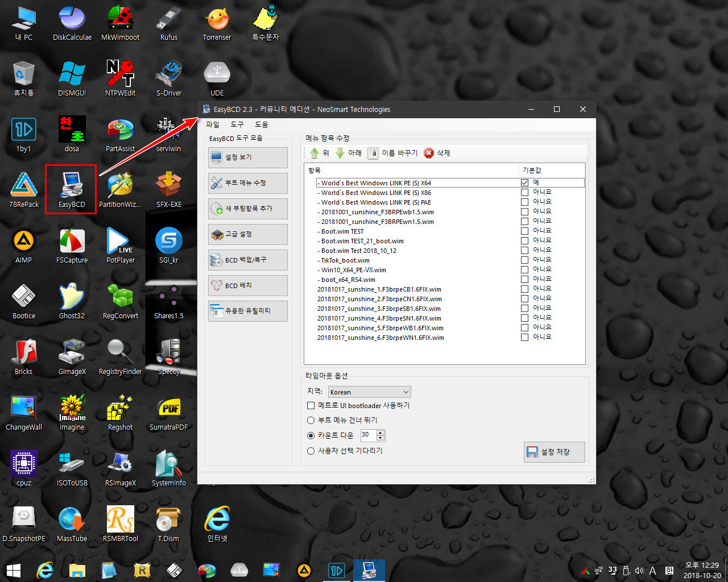Open the 도구 menu in EasyBCD
This screenshot has width=728, height=582.
pyautogui.click(x=237, y=124)
